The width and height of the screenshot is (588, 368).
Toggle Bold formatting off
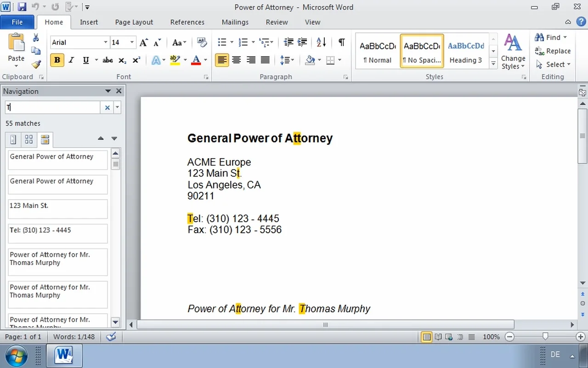57,60
